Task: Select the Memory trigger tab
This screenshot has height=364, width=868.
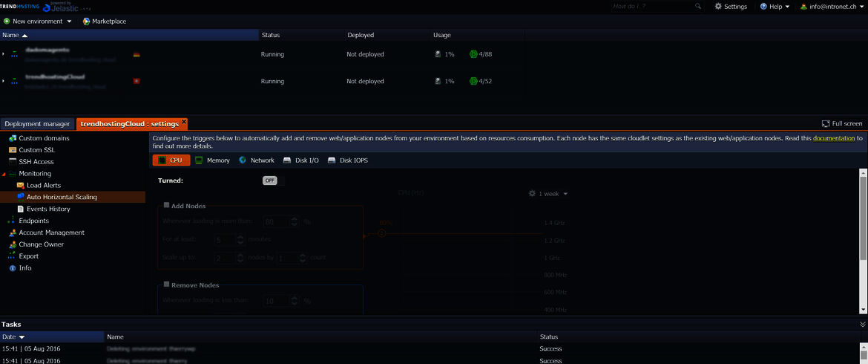Action: 212,160
